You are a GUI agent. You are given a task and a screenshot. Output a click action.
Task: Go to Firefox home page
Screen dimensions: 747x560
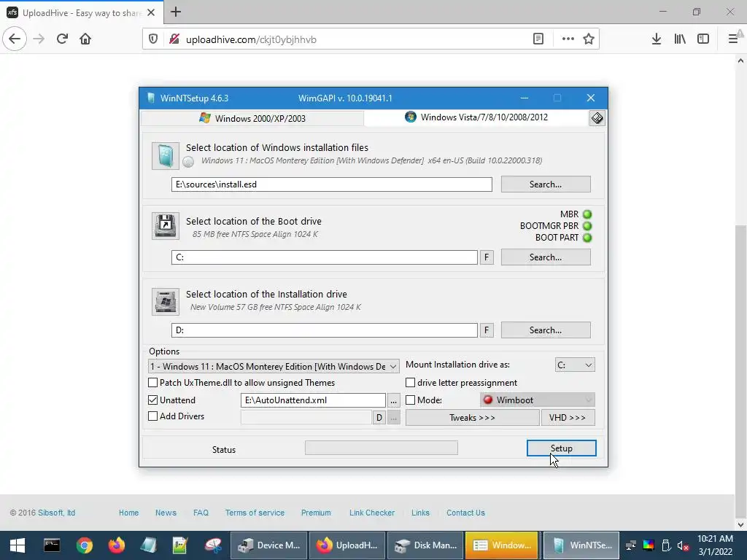click(85, 39)
